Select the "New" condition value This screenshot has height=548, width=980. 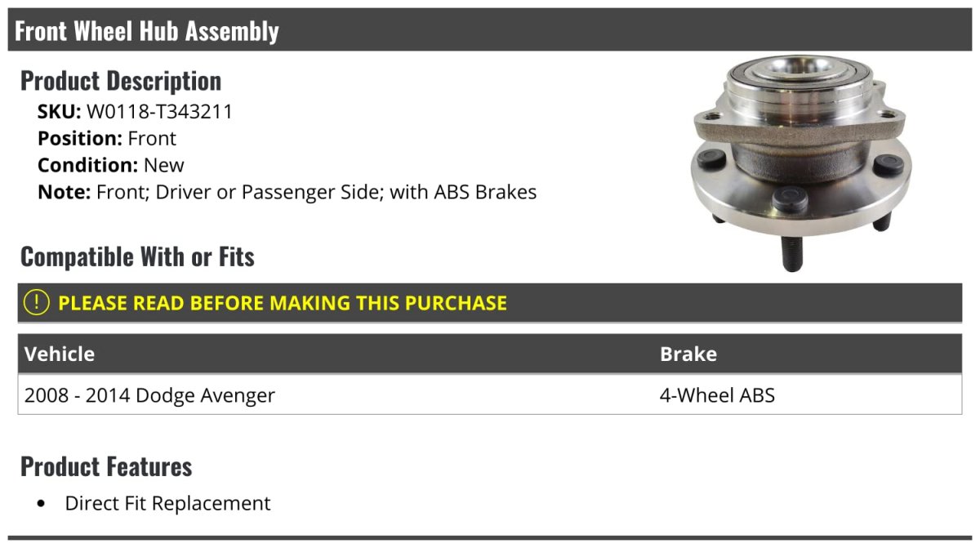point(164,165)
